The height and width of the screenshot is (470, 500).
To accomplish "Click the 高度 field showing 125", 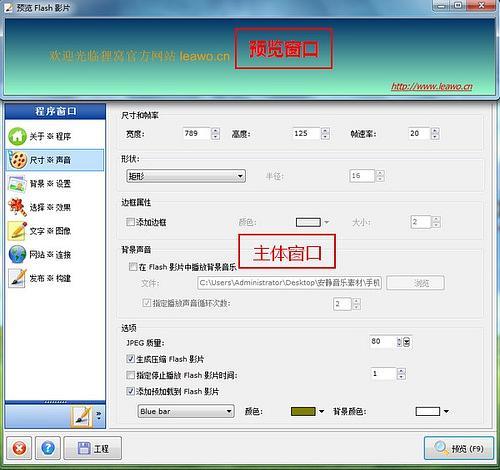I will pyautogui.click(x=306, y=134).
